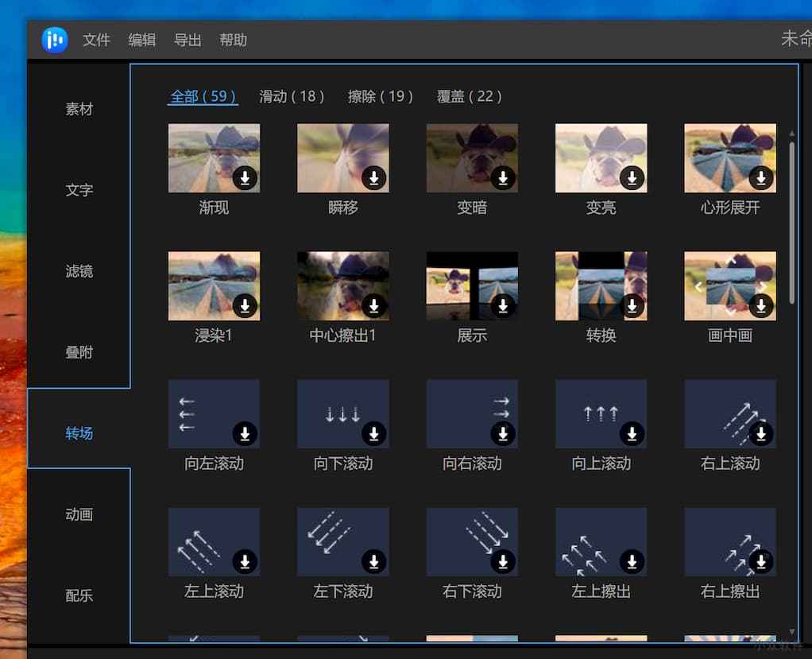Download the 画中画 transition
This screenshot has height=659, width=812.
click(761, 305)
